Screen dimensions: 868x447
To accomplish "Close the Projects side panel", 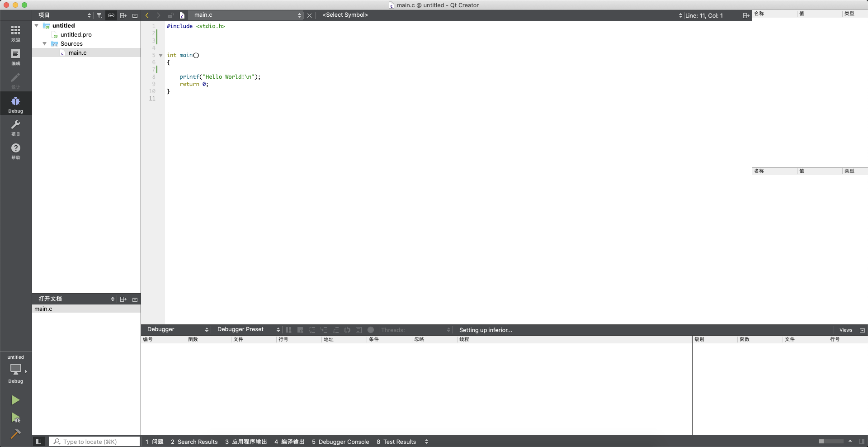I will point(135,15).
